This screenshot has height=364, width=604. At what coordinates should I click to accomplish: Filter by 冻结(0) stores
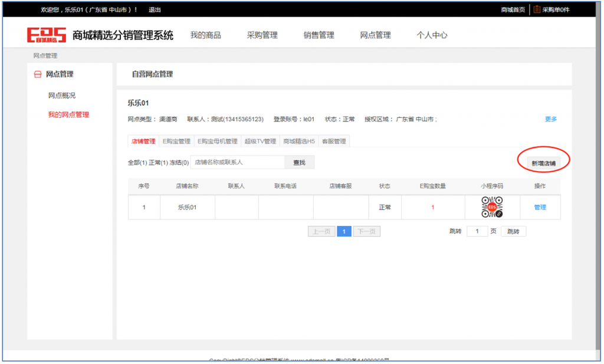pos(179,163)
